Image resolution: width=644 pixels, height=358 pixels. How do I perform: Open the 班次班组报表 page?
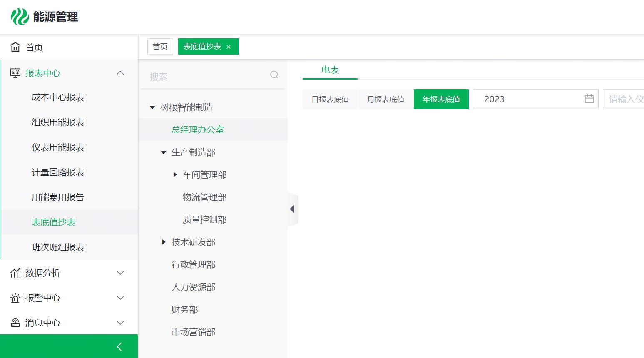[58, 247]
